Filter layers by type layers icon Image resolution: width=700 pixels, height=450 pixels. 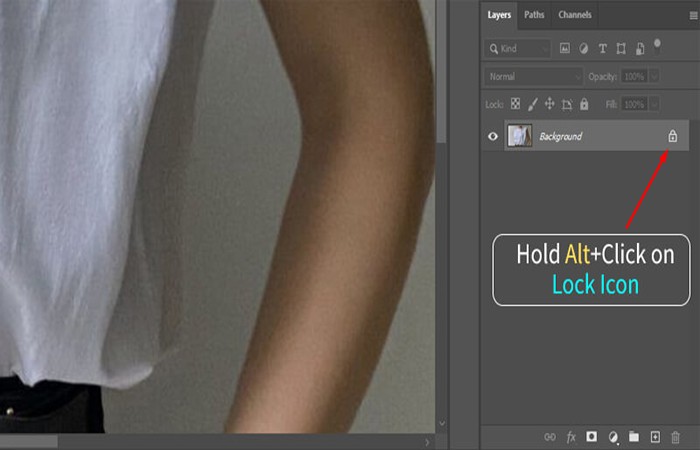(x=602, y=49)
